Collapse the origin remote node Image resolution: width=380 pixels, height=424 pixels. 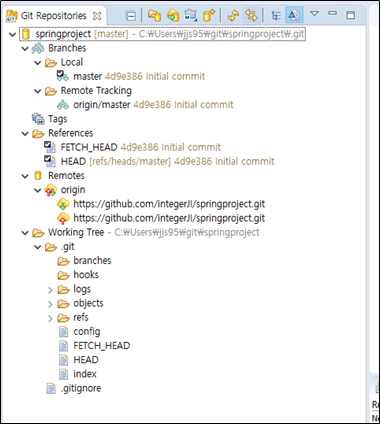pyautogui.click(x=38, y=191)
